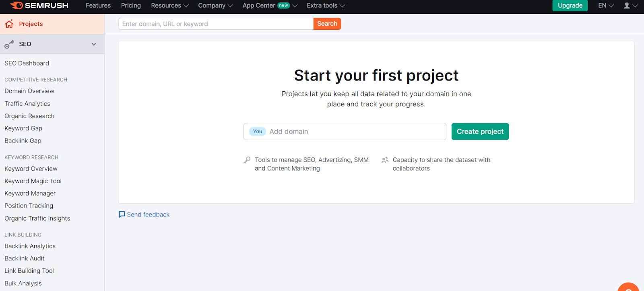Viewport: 644px width, 291px height.
Task: Click the LINK BUILDING section label
Action: [23, 235]
